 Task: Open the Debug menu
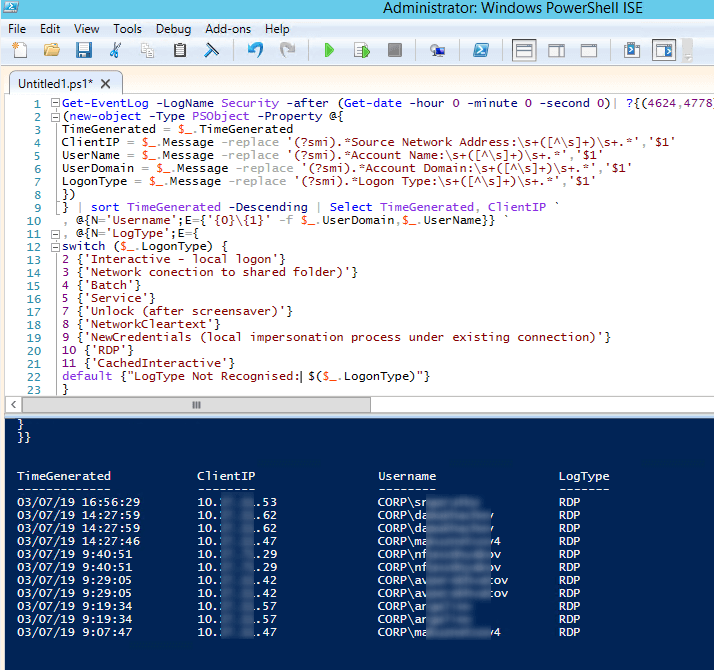(173, 29)
